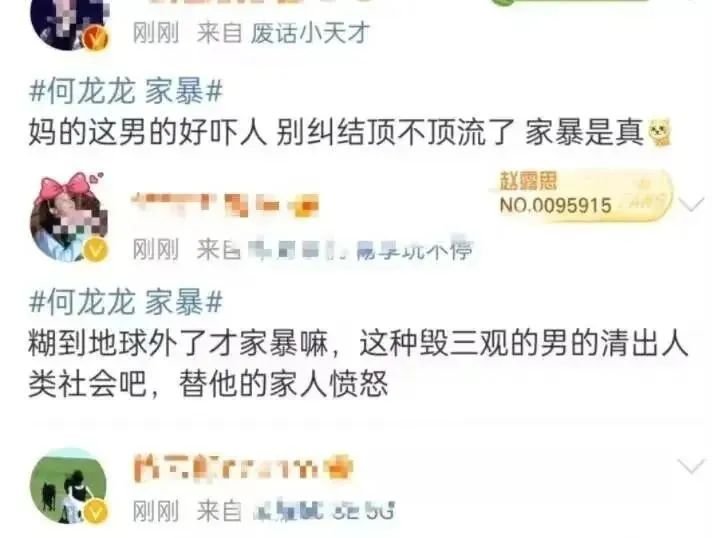Open the blurred username of bottom poster
712x538 pixels.
tap(243, 468)
